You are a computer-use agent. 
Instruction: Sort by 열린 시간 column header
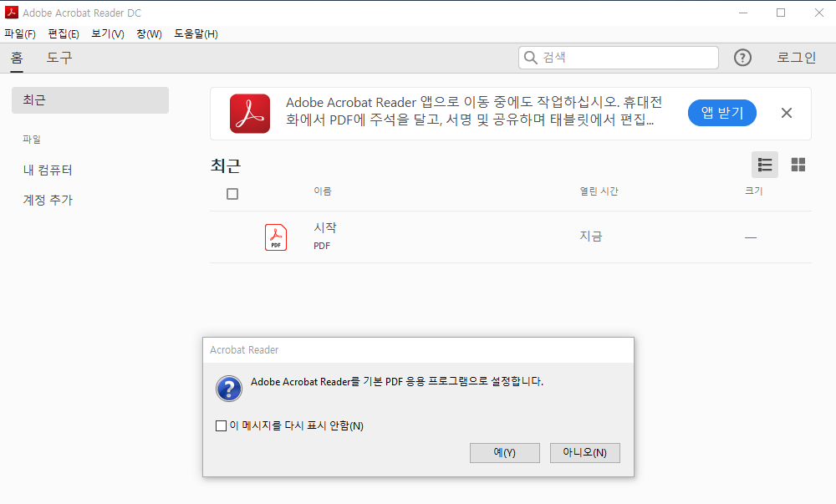click(x=599, y=191)
